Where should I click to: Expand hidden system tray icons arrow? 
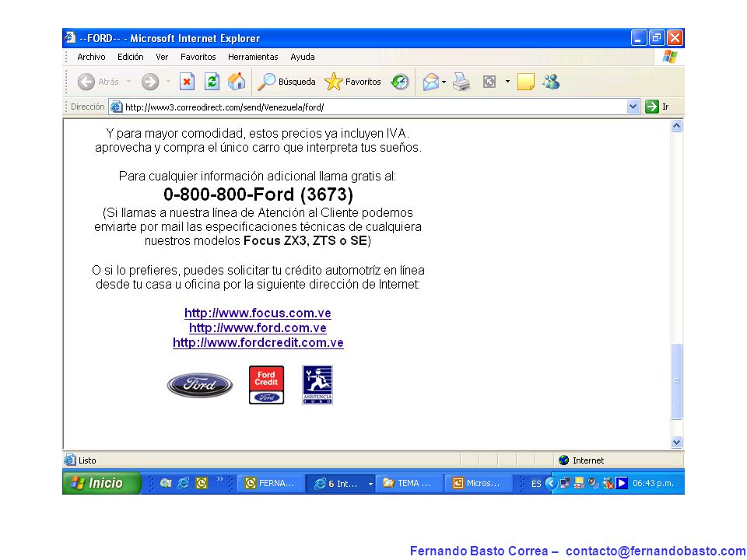click(x=551, y=483)
